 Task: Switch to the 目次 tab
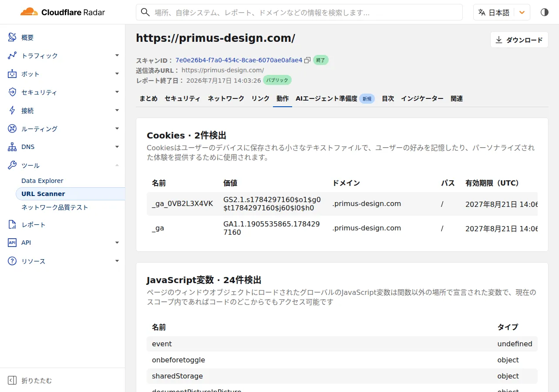click(x=388, y=99)
